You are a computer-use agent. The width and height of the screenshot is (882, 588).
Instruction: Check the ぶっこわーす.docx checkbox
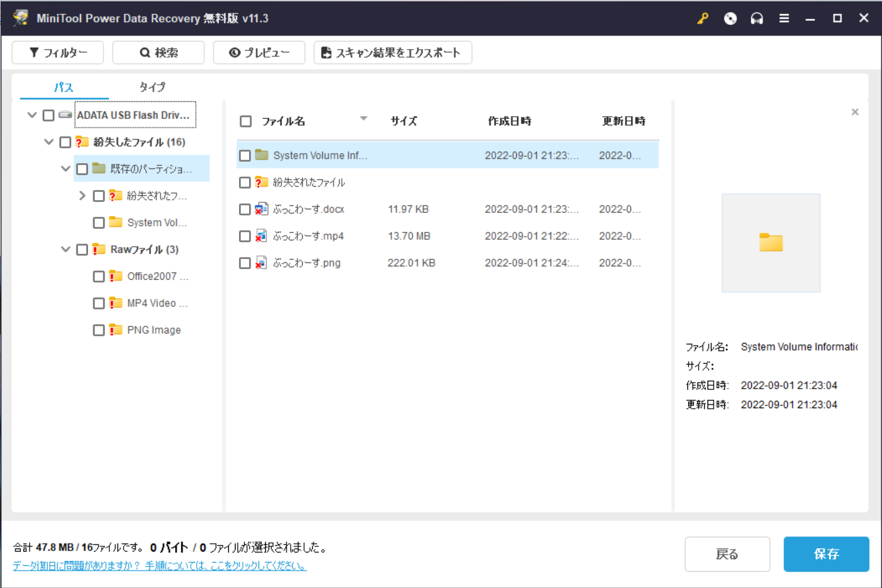click(245, 209)
